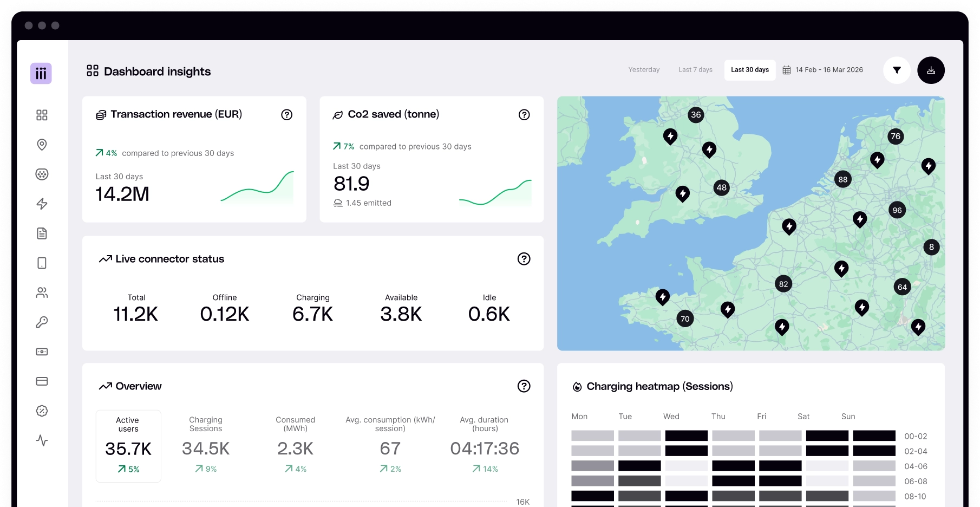Viewport: 980px width, 507px height.
Task: Select the Active users metric card
Action: 128,446
